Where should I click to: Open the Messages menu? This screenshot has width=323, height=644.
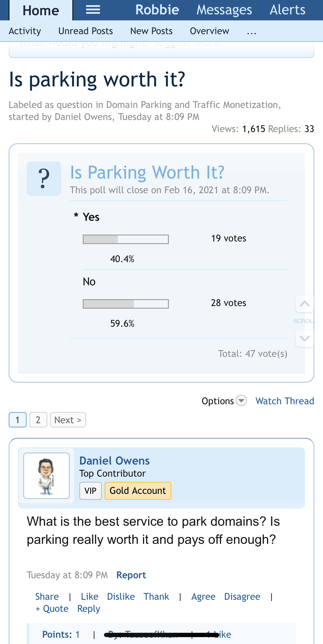224,10
